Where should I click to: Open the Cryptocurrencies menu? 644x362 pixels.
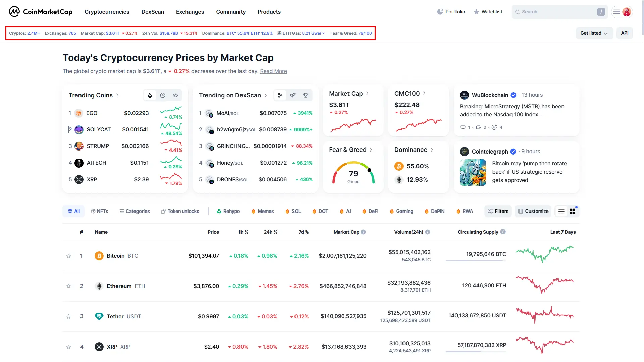107,12
